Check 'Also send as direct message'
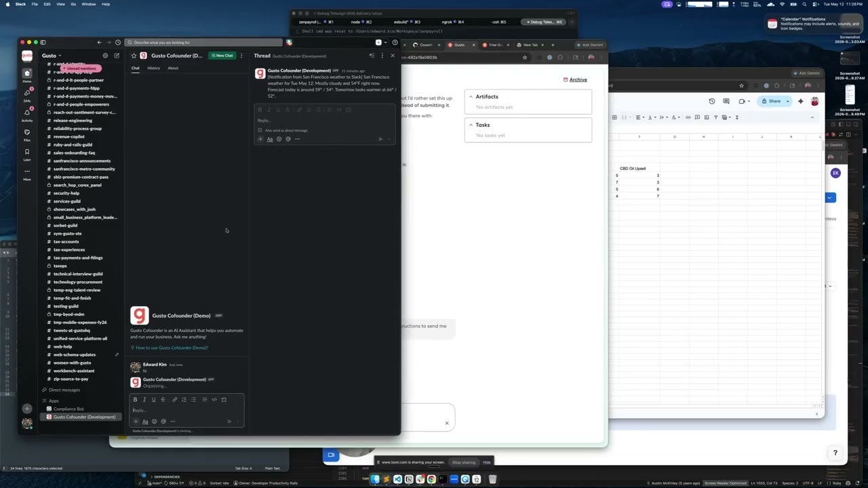Screen dimensions: 868x488 click(x=260, y=130)
